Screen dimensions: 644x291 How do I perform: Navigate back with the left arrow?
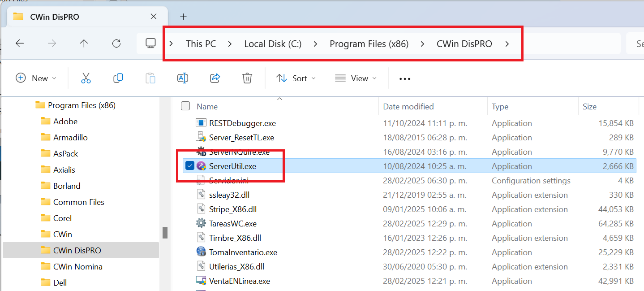(x=20, y=43)
